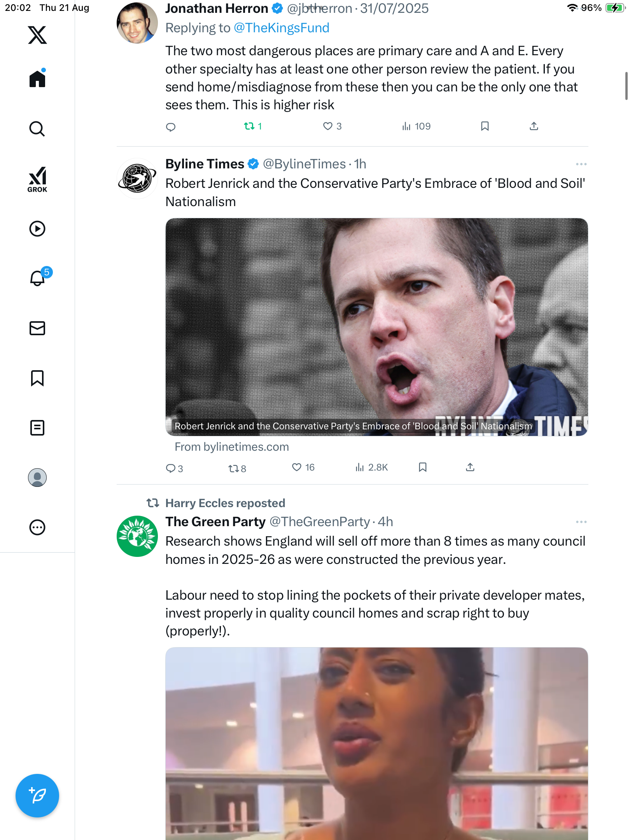Bookmark the Byline Times post
This screenshot has height=840, width=630.
(x=423, y=467)
